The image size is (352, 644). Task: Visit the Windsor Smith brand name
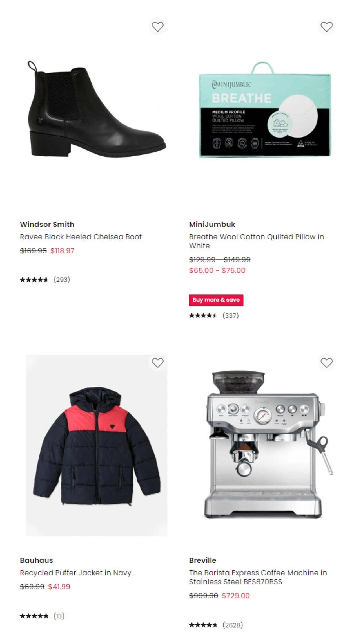(47, 224)
